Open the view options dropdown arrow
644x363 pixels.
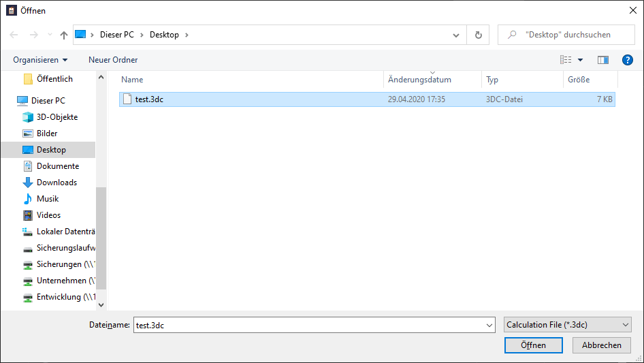click(580, 60)
